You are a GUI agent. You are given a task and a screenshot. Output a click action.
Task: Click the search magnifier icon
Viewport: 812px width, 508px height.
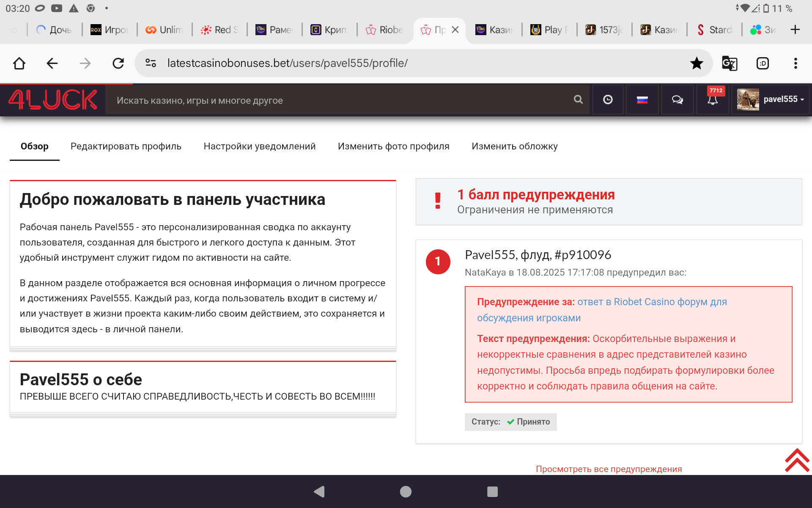point(578,99)
